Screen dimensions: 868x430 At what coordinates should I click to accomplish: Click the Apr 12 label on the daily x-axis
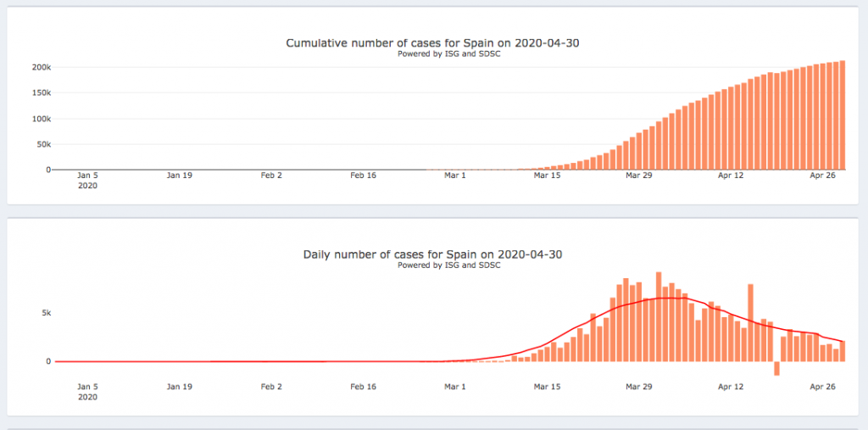click(730, 387)
